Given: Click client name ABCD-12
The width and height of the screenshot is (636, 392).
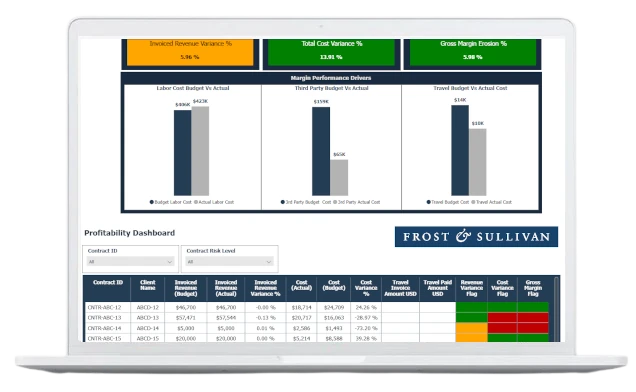Looking at the screenshot, I should pyautogui.click(x=148, y=308).
